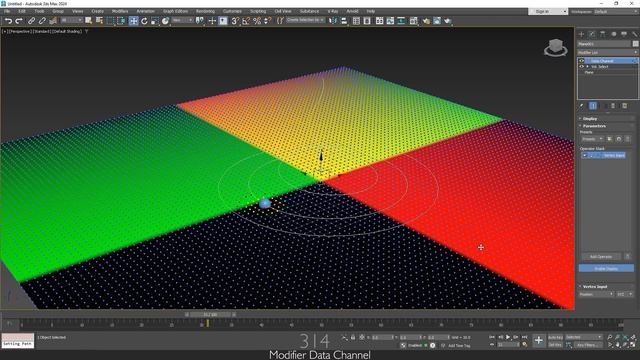Click the Play Animation button
The image size is (640, 360).
(508, 337)
